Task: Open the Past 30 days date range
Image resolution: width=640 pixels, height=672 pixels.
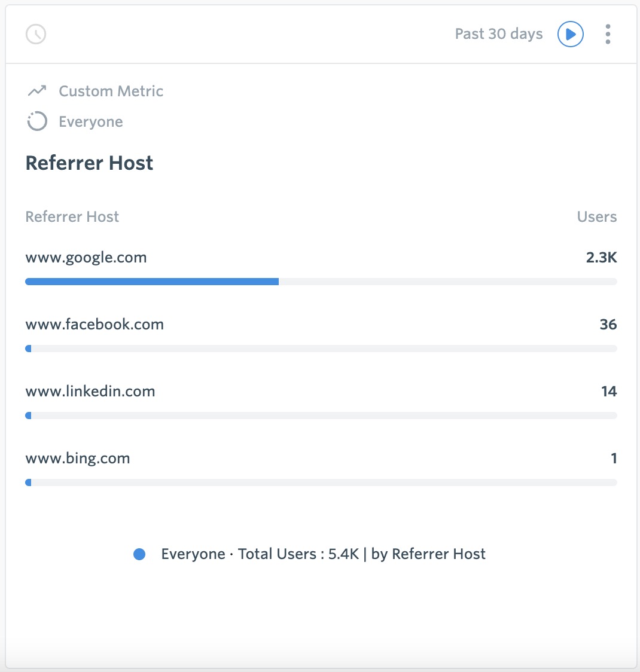Action: (498, 34)
